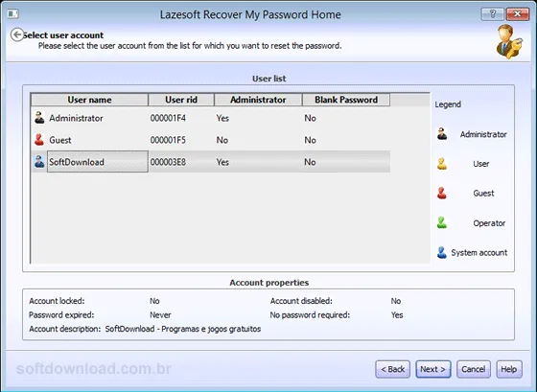537x392 pixels.
Task: Click the yellow User legend icon
Action: click(442, 164)
